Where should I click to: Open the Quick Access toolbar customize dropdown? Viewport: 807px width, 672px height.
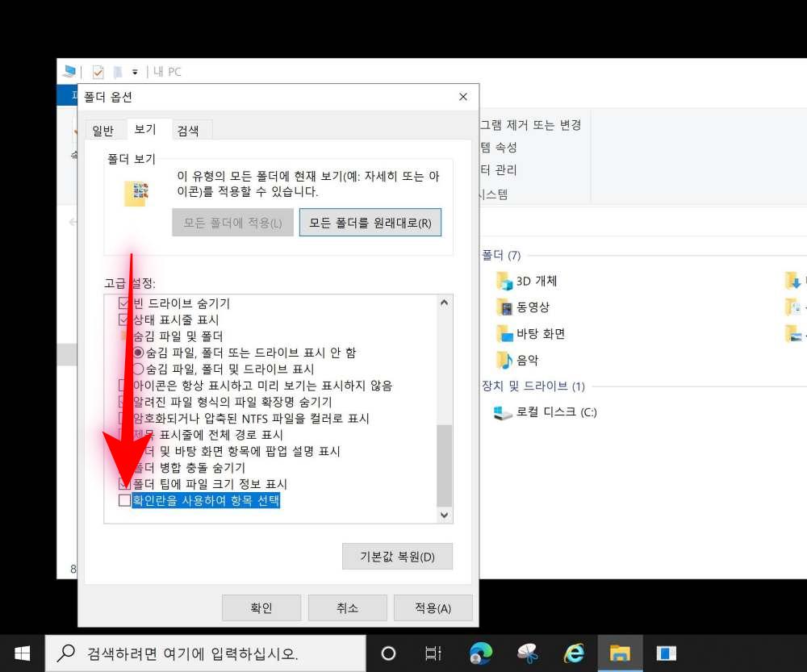coord(134,71)
